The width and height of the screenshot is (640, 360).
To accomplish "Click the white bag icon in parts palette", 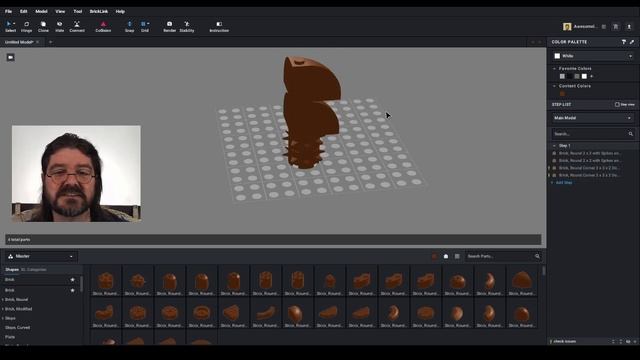I will pos(446,256).
